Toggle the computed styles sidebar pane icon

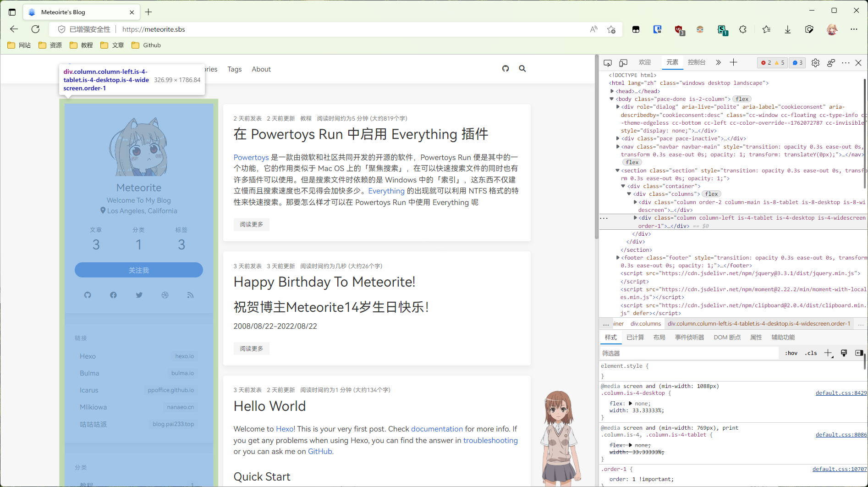click(x=859, y=353)
